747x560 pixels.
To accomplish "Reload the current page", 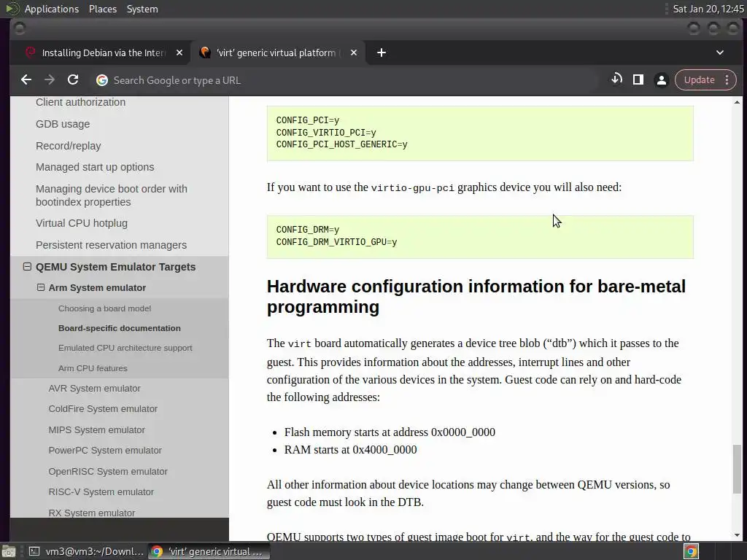I will click(x=73, y=80).
